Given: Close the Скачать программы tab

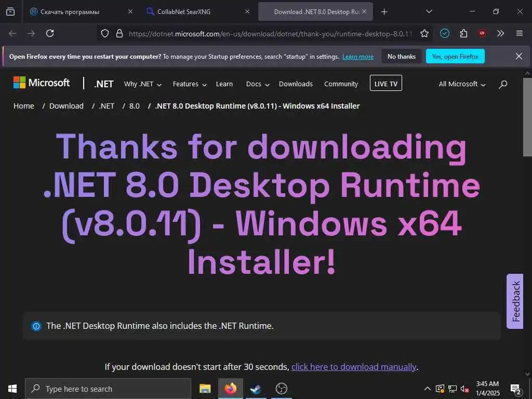Looking at the screenshot, I should tap(130, 11).
